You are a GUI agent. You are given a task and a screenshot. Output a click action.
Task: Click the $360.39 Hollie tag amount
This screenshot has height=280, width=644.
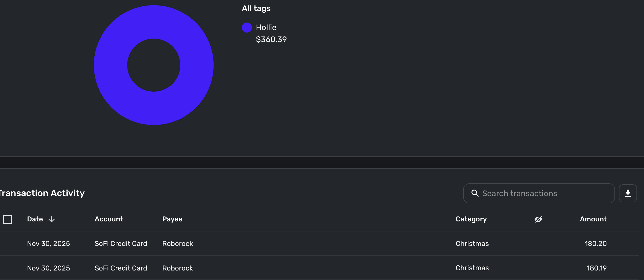click(x=271, y=39)
